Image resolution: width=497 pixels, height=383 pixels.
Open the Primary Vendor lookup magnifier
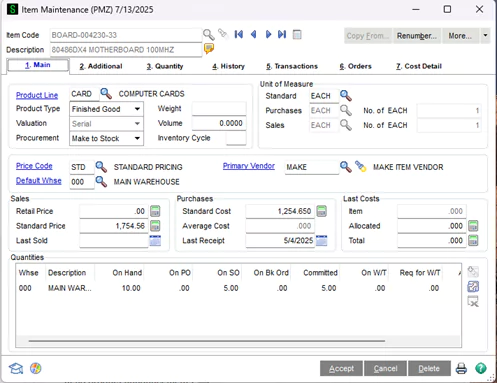pos(346,167)
